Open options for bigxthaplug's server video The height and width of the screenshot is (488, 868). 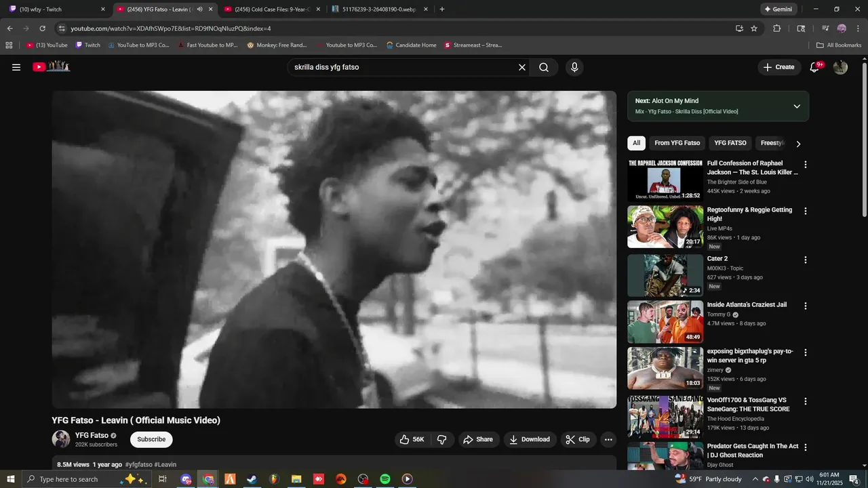806,352
